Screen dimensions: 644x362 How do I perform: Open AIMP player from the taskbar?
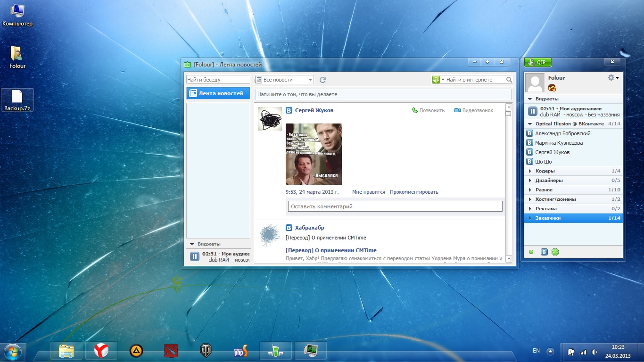(x=136, y=351)
